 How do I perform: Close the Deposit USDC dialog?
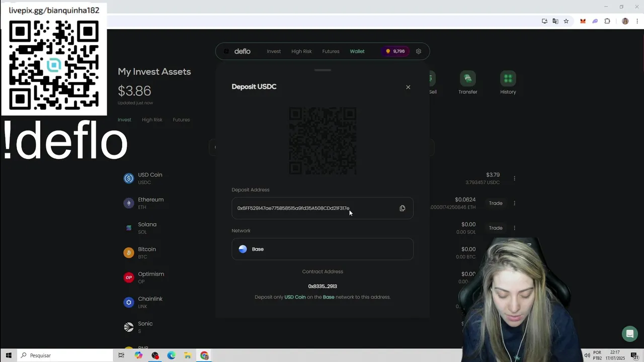[x=408, y=87]
